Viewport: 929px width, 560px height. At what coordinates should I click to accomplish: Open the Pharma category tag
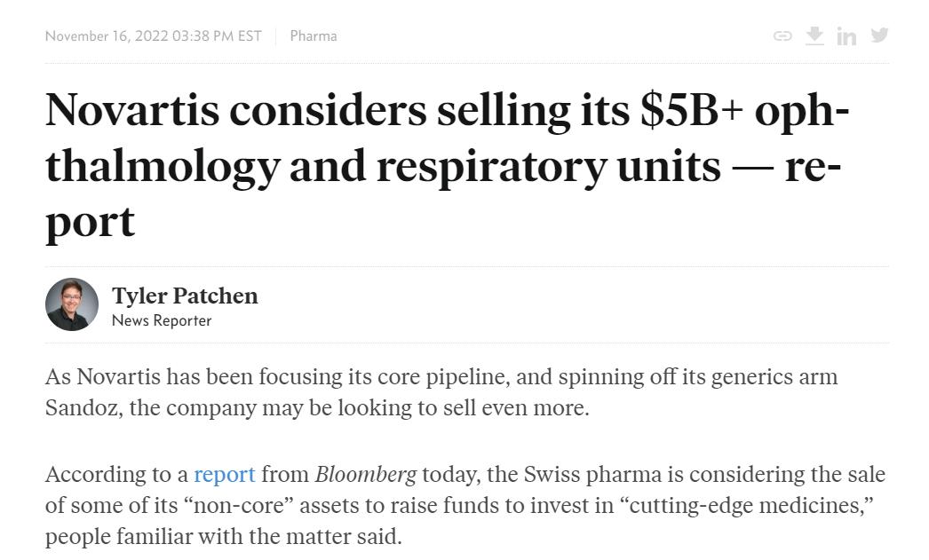coord(314,36)
